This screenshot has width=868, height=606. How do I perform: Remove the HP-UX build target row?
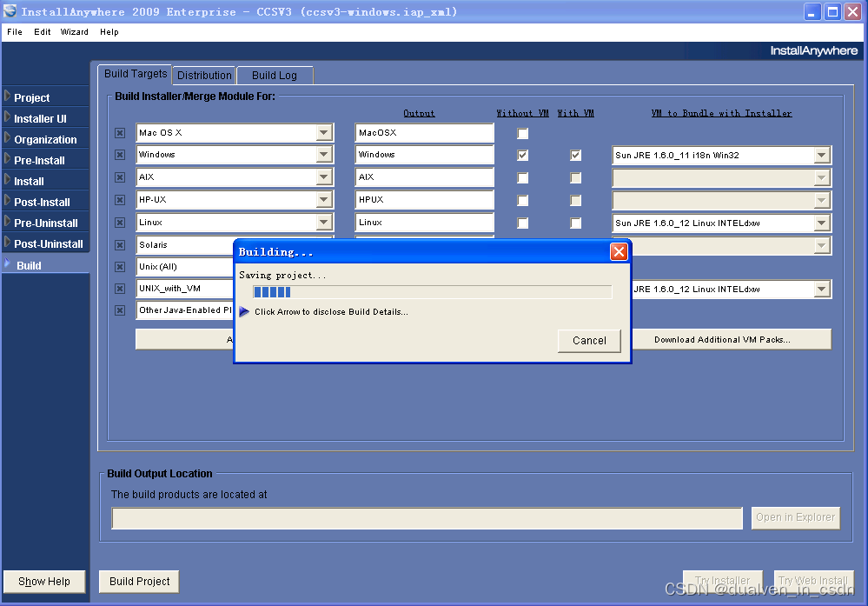coord(119,199)
